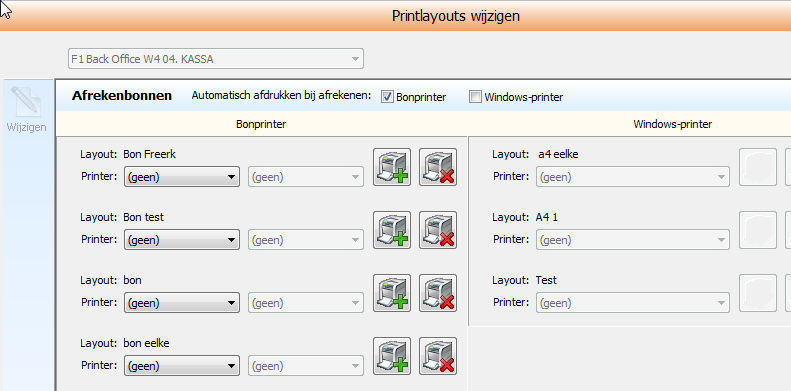Open Printer dropdown for Test layout
791x391 pixels.
[x=633, y=303]
